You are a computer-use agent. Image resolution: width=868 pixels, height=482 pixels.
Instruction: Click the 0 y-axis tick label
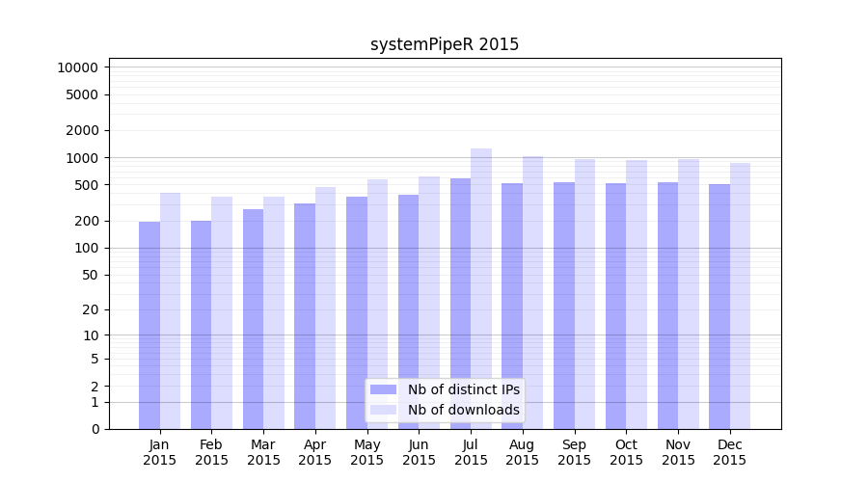[95, 429]
